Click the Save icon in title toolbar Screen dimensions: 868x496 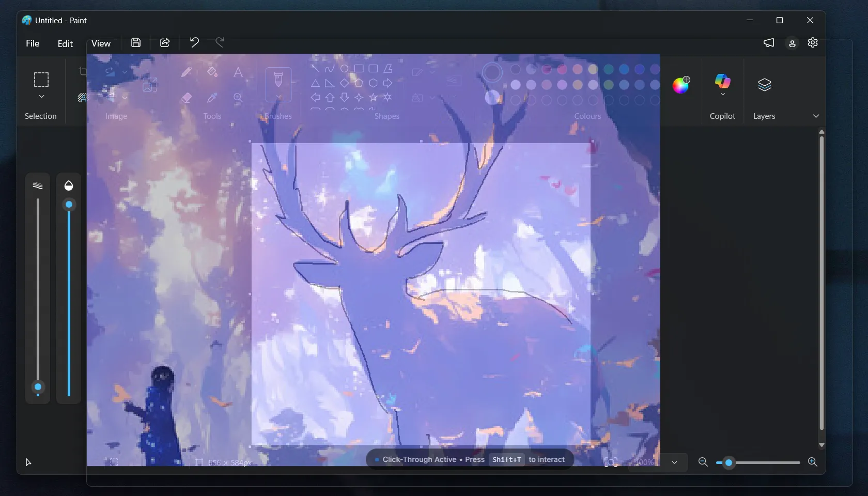tap(136, 43)
